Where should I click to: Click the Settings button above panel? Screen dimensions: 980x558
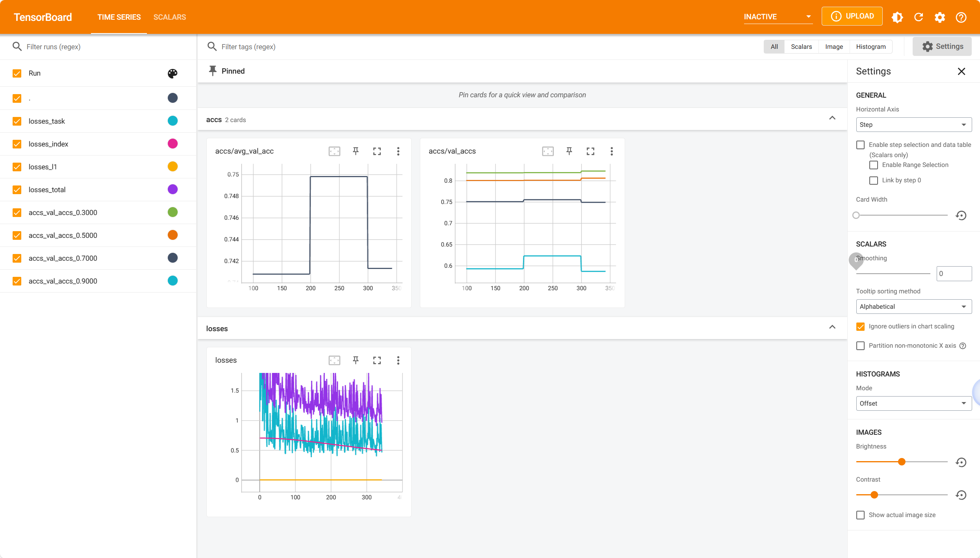[x=942, y=46]
